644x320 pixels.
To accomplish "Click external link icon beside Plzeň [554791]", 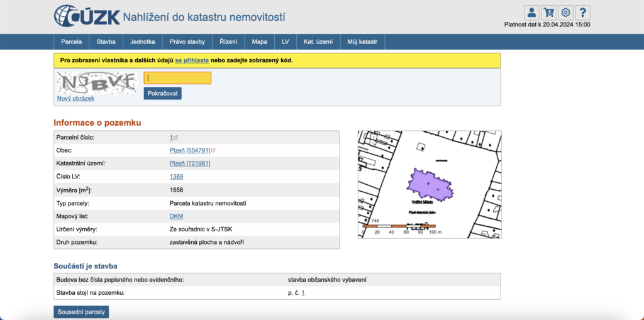I will click(x=213, y=150).
